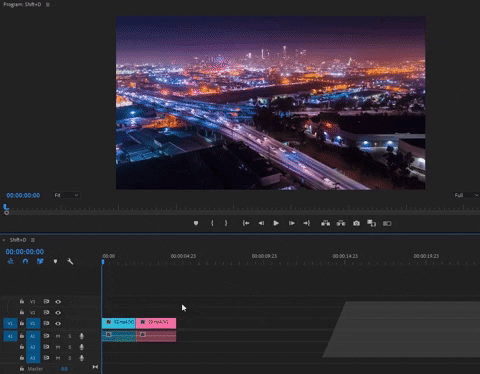Toggle lock on track V3
This screenshot has width=480, height=374.
coord(22,301)
